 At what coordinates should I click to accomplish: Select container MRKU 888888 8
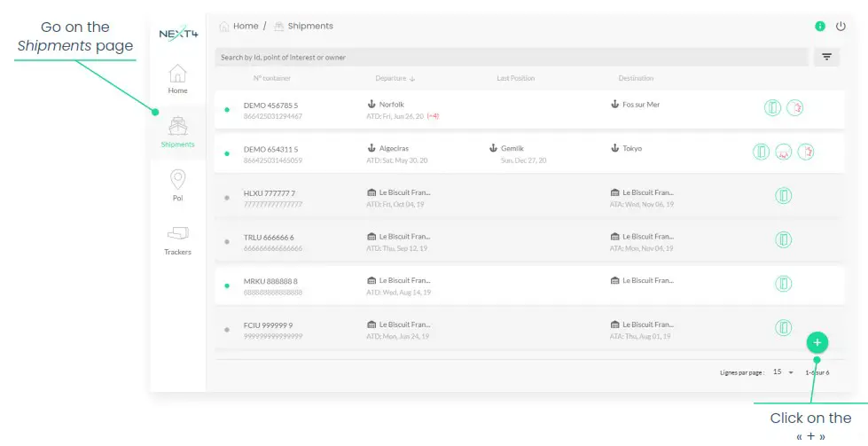click(x=270, y=281)
